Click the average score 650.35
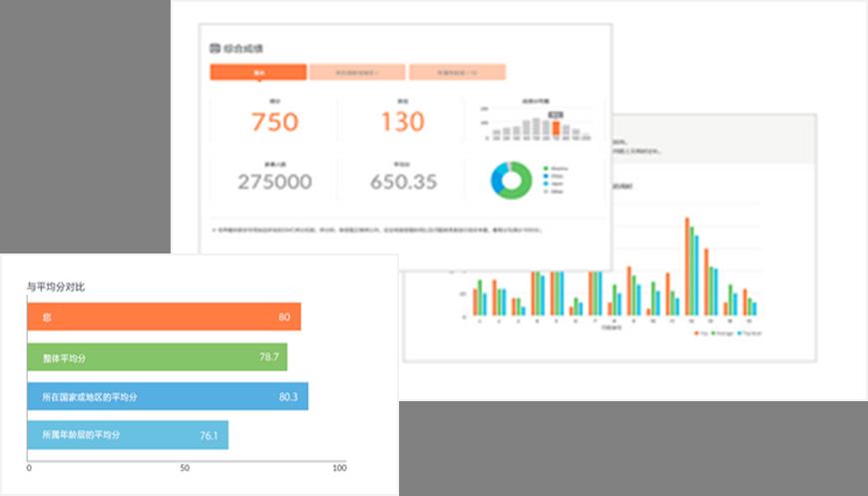 point(403,183)
